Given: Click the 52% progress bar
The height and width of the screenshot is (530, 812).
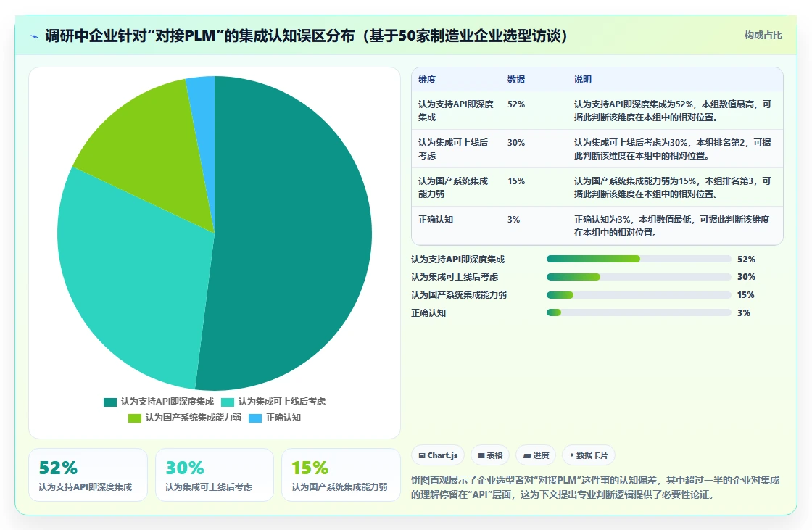Looking at the screenshot, I should 639,259.
